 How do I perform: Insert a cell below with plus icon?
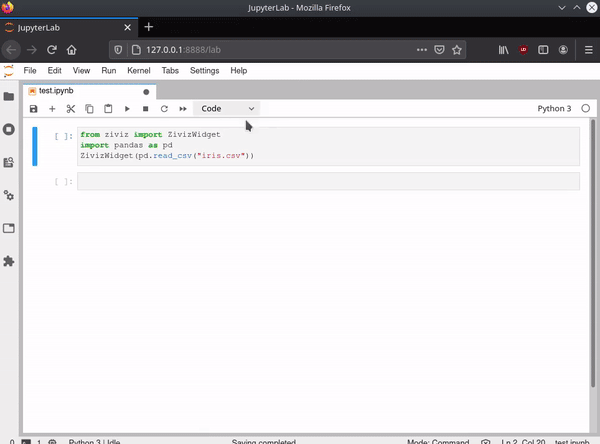pyautogui.click(x=52, y=109)
